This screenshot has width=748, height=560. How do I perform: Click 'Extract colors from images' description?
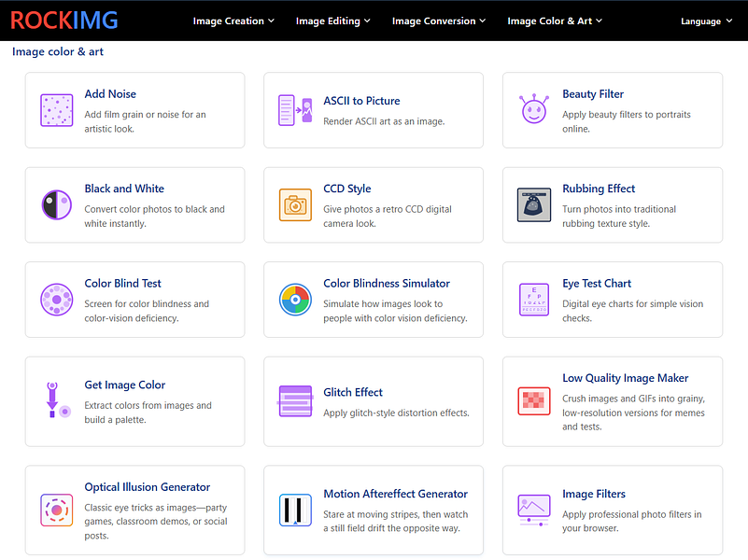coord(148,413)
